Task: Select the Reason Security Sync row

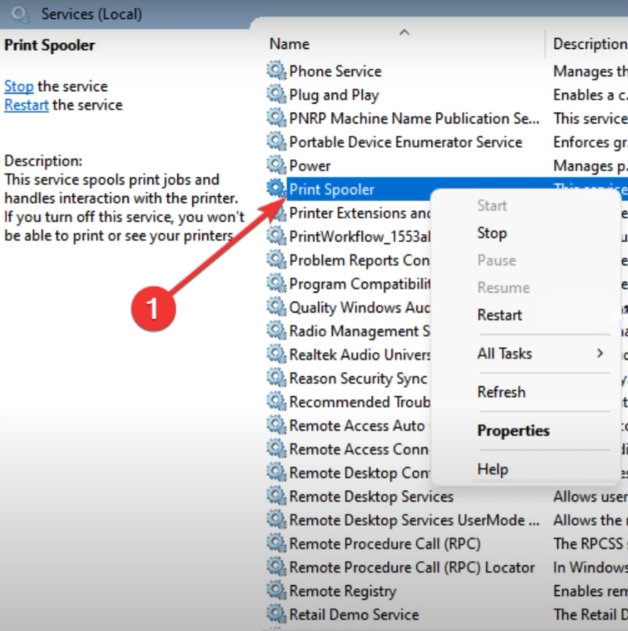Action: [x=358, y=379]
